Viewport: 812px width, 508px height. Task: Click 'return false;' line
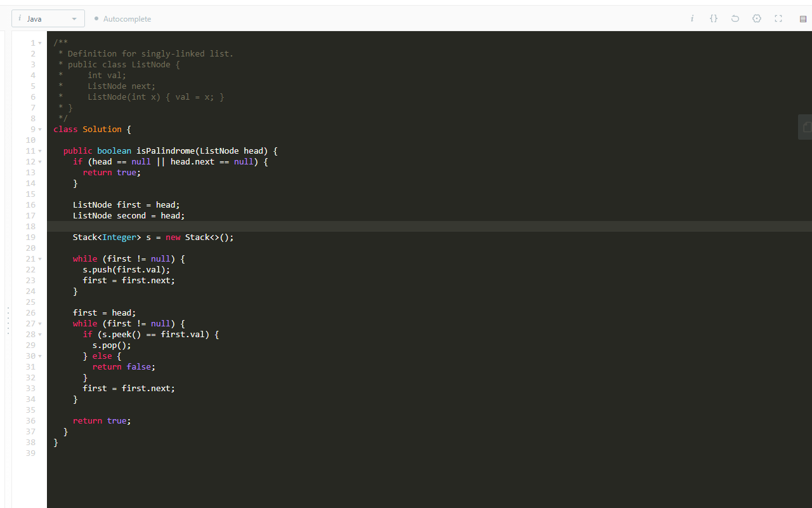(124, 366)
